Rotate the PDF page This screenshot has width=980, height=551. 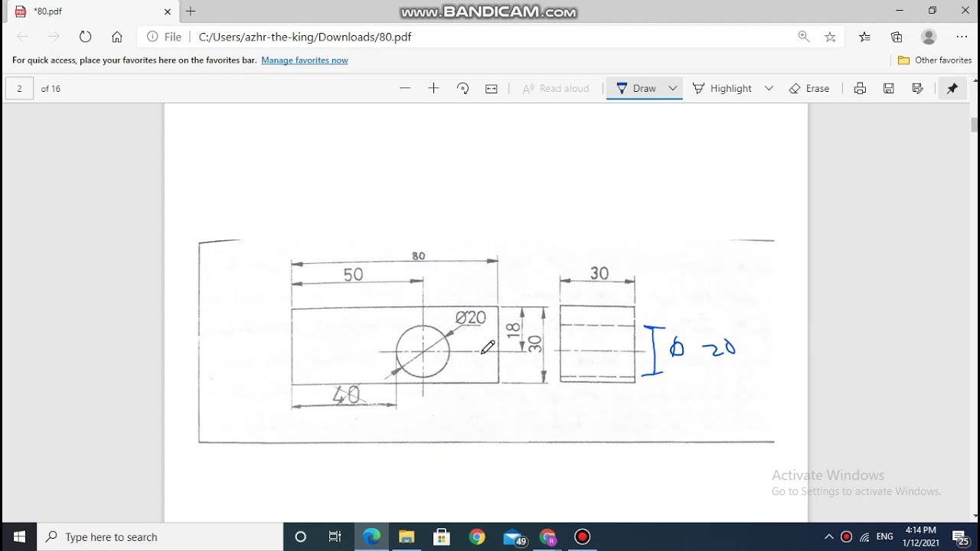click(462, 88)
